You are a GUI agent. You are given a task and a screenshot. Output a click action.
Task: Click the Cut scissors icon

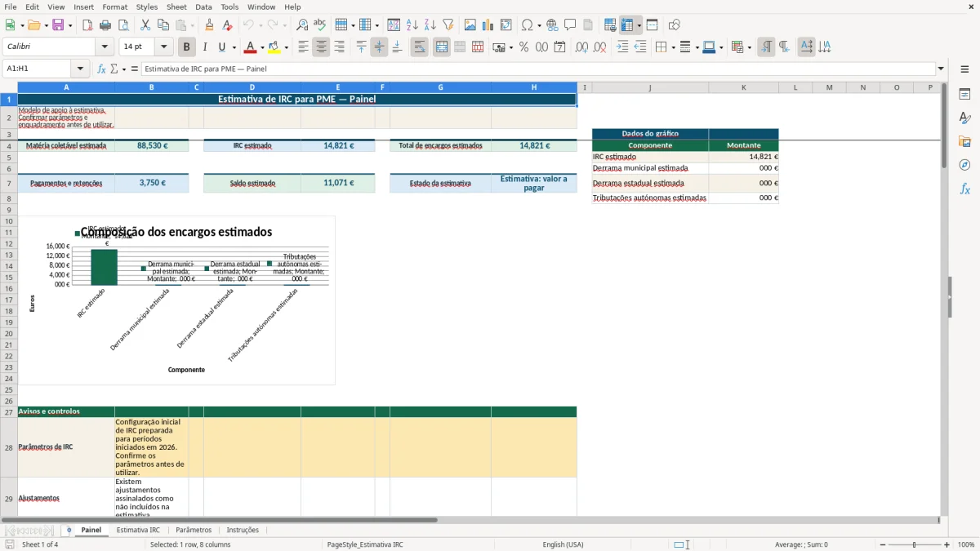tap(145, 25)
